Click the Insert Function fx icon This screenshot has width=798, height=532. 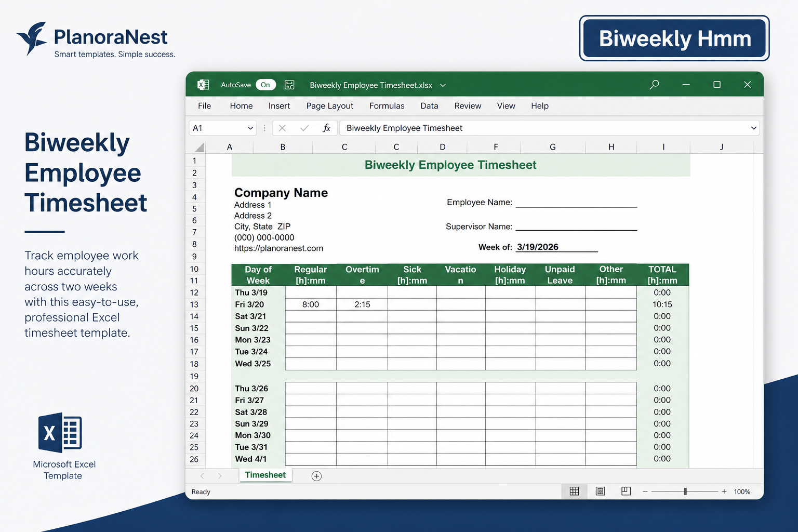point(326,128)
